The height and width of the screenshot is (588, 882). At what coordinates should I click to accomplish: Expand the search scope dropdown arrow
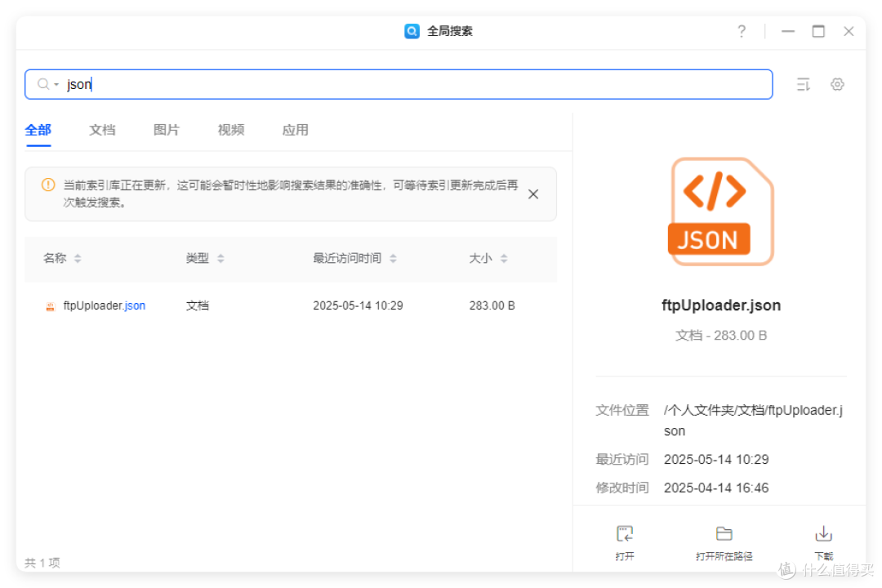pos(56,85)
